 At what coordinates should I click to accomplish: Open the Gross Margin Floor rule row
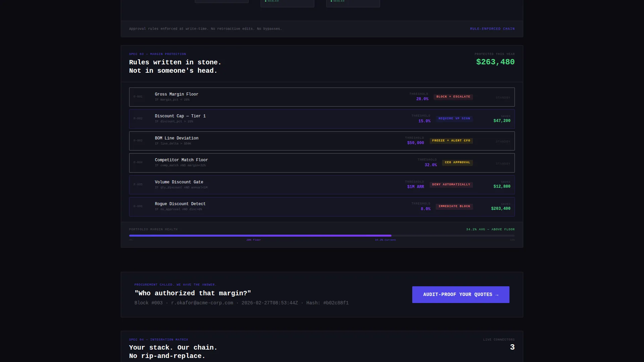click(x=322, y=97)
